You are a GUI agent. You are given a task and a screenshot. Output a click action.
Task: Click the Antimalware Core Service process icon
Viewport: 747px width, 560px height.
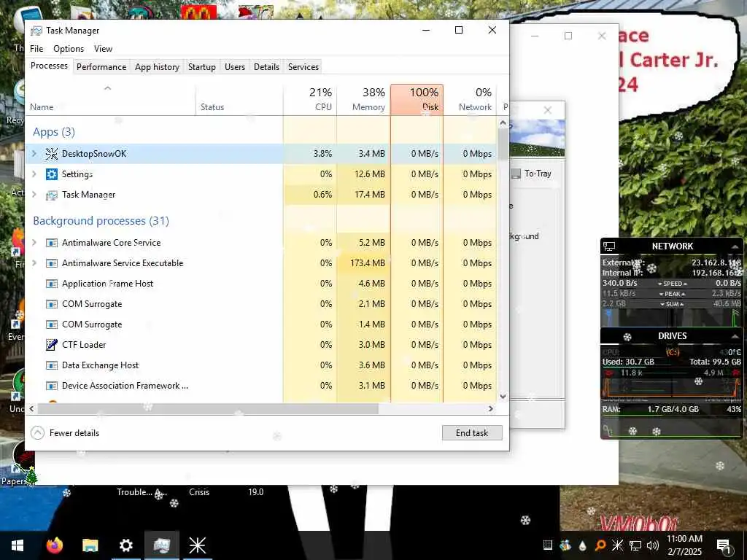(52, 243)
